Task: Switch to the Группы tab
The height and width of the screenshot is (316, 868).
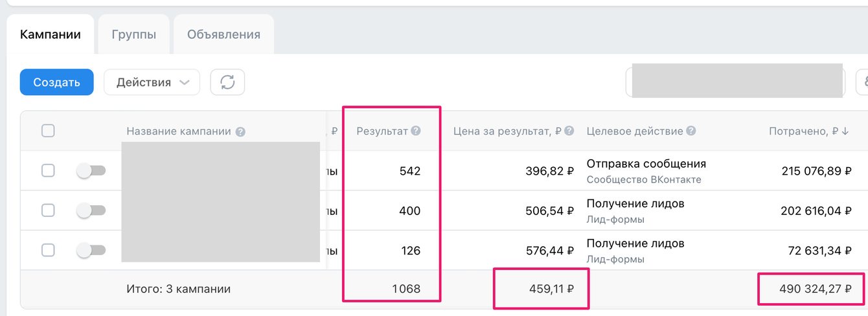Action: coord(133,34)
